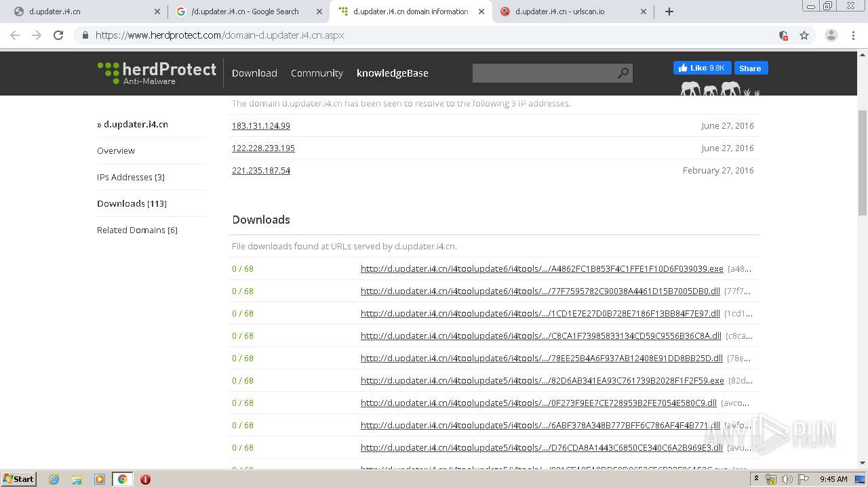Close the Google Search tab

click(319, 12)
